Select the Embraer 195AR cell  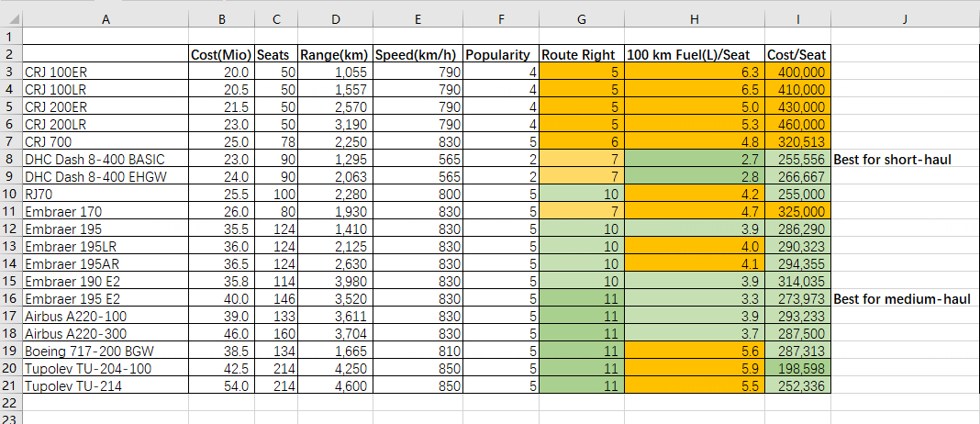click(x=106, y=264)
